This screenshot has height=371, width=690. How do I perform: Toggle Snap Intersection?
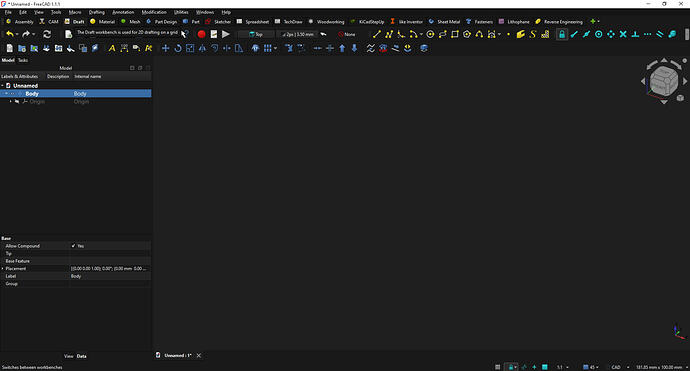[623, 34]
